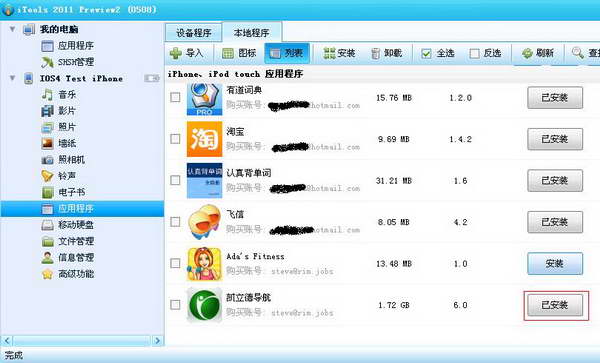Click the 淘宝 app icon
Viewport: 600px width, 363px height.
tap(204, 139)
